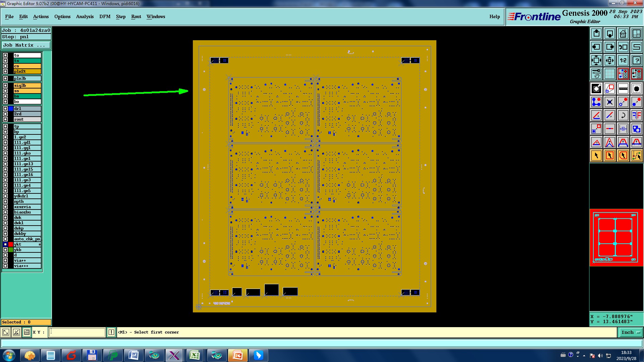Click the Help button

pyautogui.click(x=494, y=16)
